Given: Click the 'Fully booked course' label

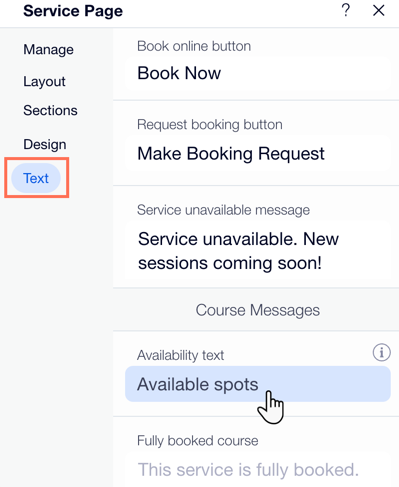Looking at the screenshot, I should [198, 441].
